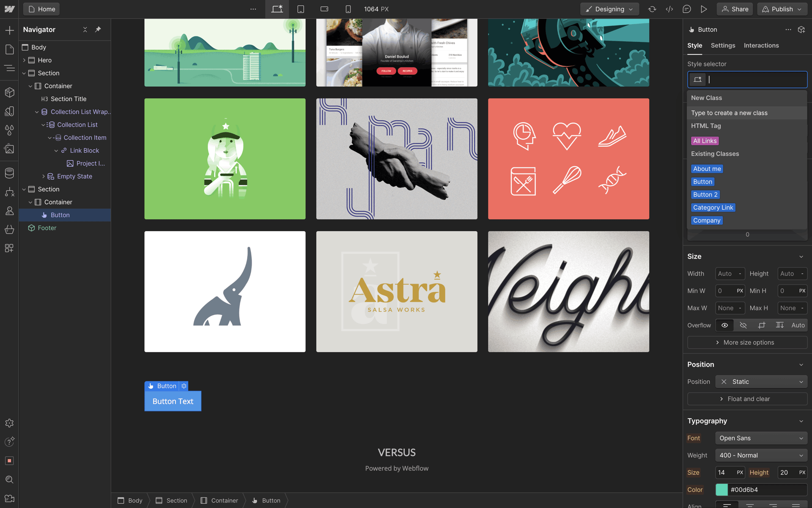Open the Weight 400 - Normal dropdown
The width and height of the screenshot is (812, 508).
761,455
